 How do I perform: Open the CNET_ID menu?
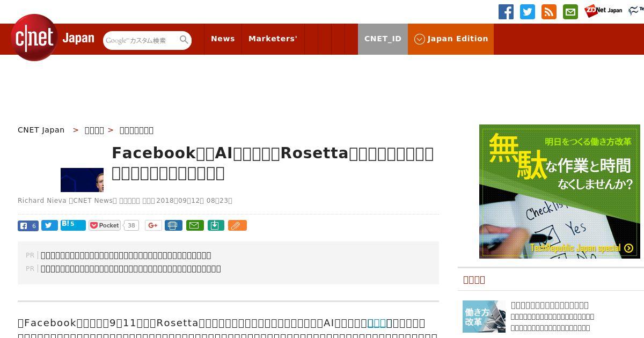(x=383, y=39)
